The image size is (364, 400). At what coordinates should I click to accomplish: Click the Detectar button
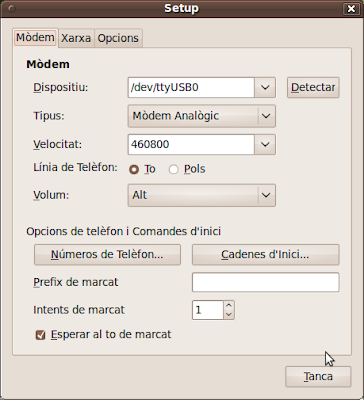pos(313,88)
